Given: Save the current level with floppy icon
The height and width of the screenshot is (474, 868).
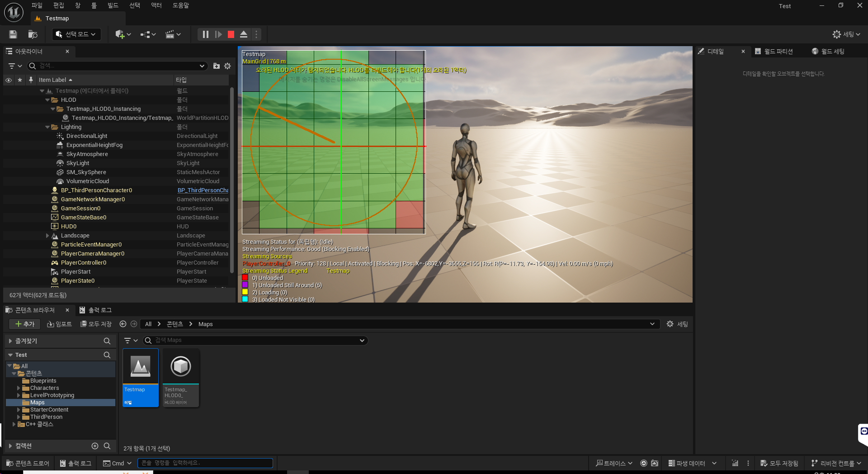Looking at the screenshot, I should [x=13, y=34].
